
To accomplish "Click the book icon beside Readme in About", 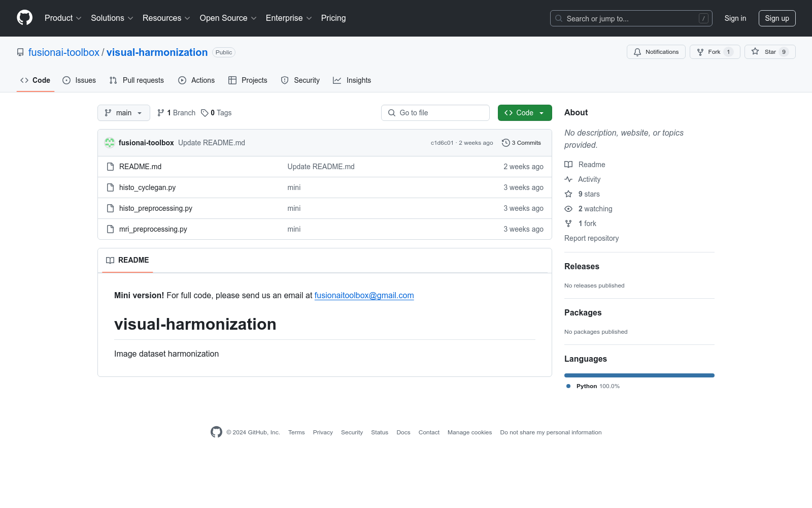I will pos(568,165).
